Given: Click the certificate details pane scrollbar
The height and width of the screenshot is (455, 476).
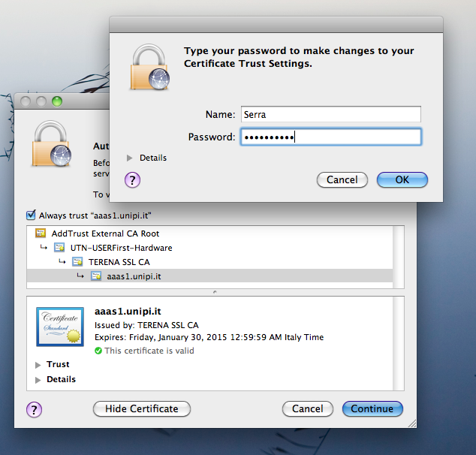Looking at the screenshot, I should pos(399,343).
